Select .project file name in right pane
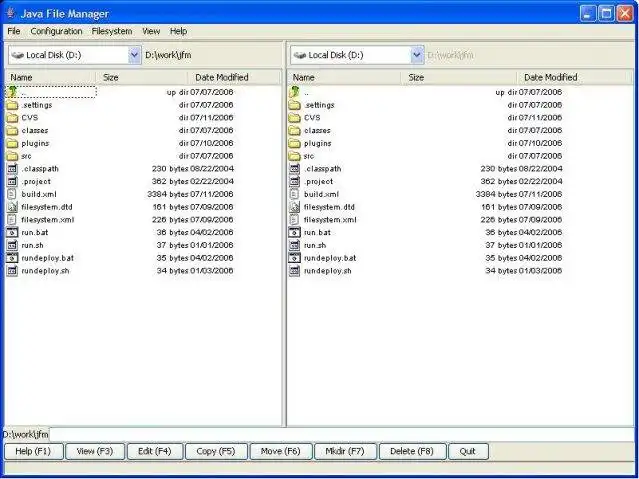 tap(319, 181)
